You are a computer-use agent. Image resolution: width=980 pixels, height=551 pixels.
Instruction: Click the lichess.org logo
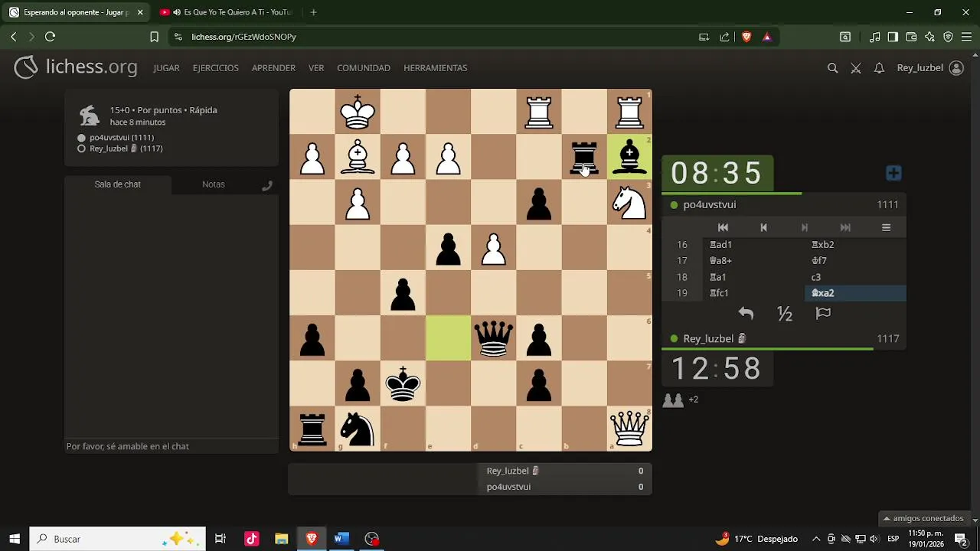[76, 67]
